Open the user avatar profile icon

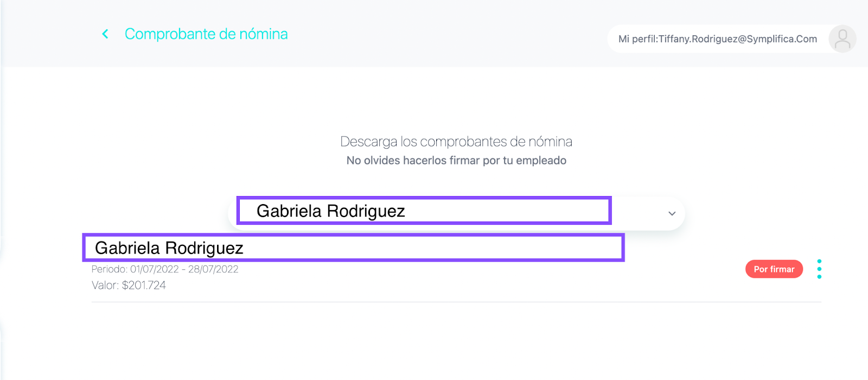coord(842,39)
